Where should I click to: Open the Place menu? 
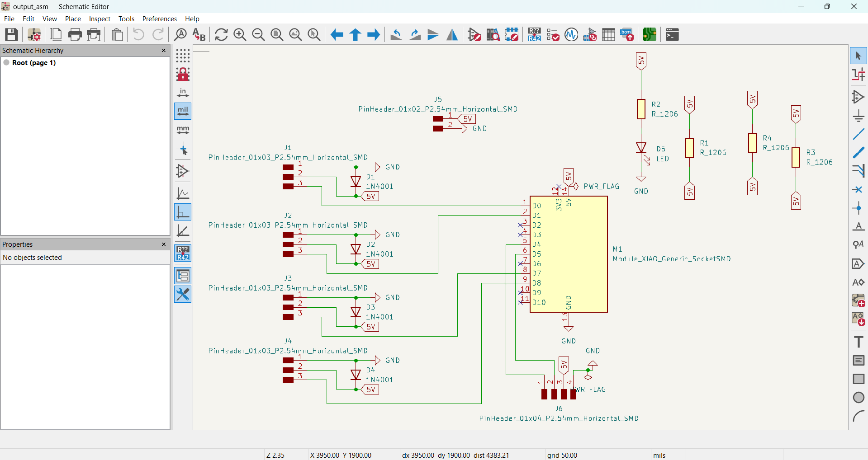[73, 19]
